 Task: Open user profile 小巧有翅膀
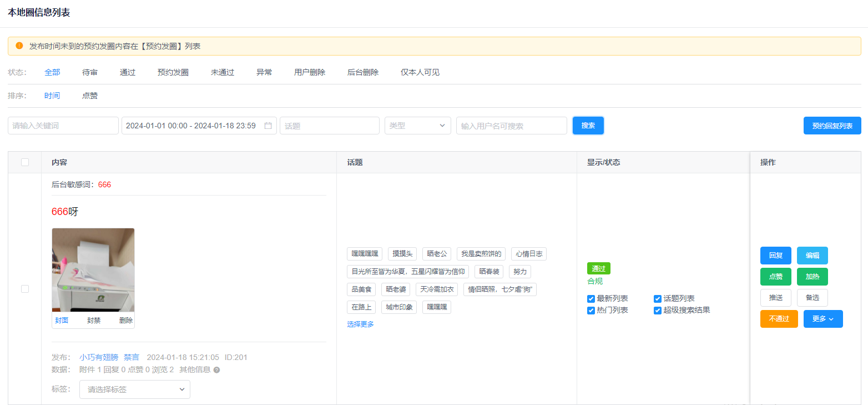click(99, 357)
